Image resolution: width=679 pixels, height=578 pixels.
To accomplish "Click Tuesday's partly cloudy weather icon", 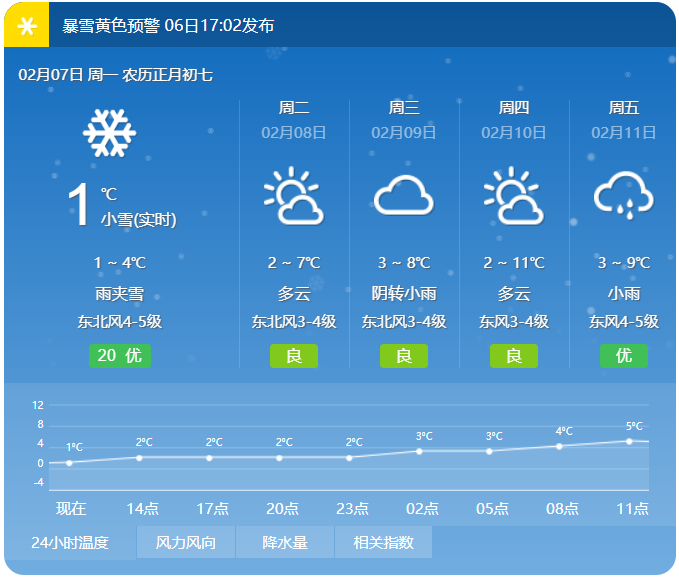I will tap(294, 197).
